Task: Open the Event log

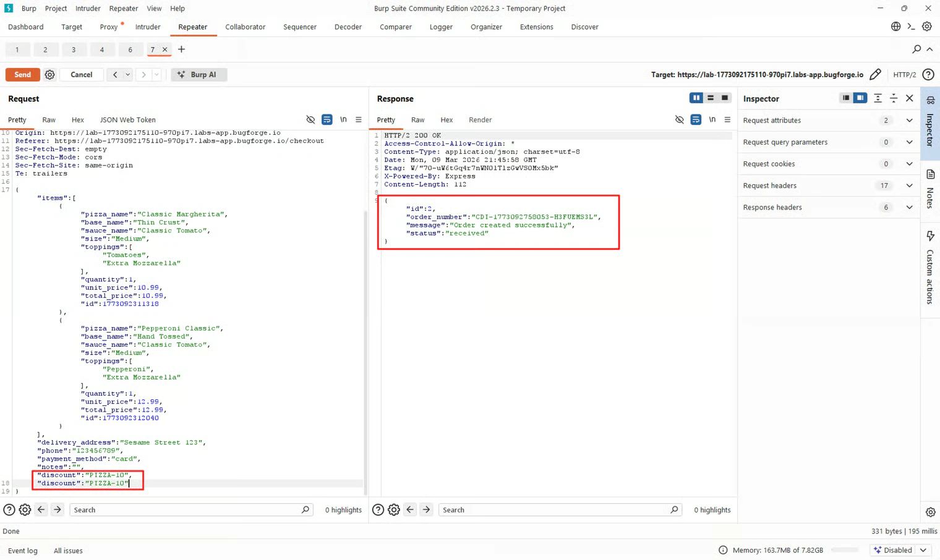Action: 23,551
